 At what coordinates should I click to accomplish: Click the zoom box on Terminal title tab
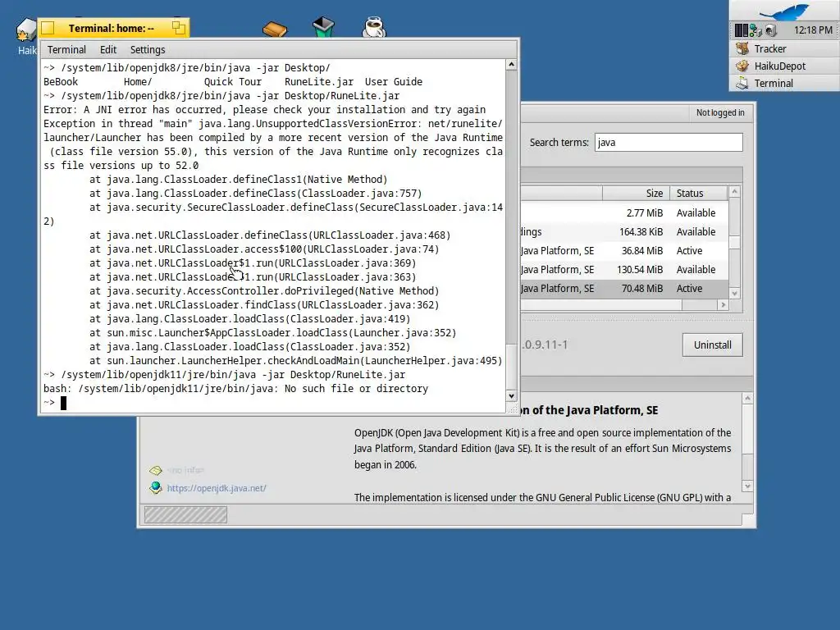(x=178, y=28)
